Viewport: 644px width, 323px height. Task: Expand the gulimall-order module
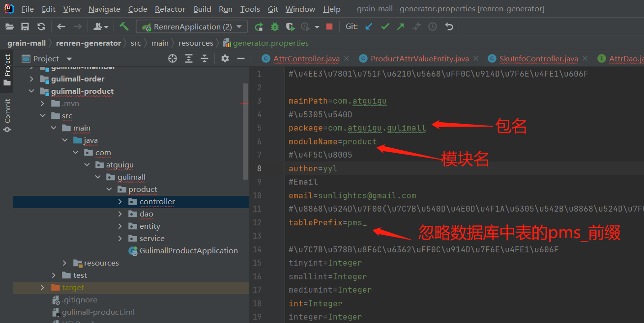click(x=32, y=79)
